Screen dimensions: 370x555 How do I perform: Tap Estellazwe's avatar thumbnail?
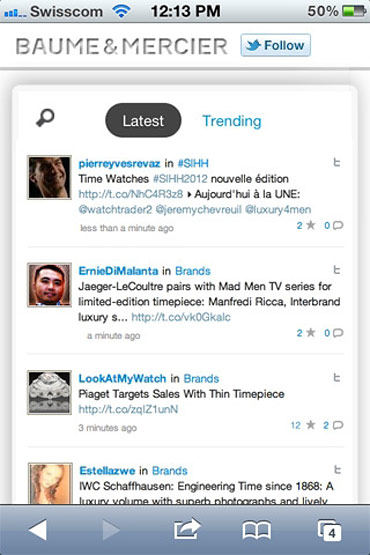(x=50, y=483)
